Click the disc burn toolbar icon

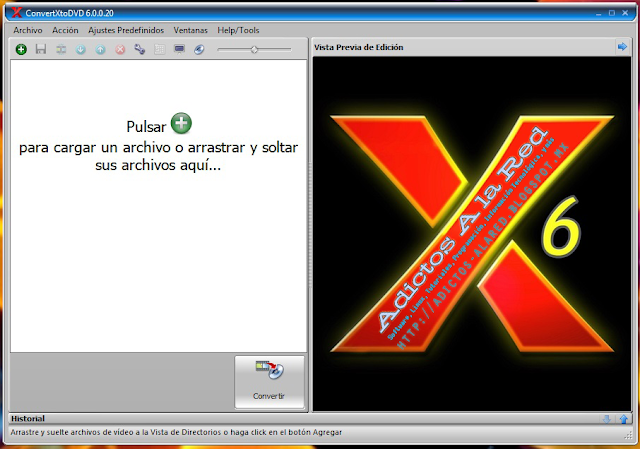[199, 49]
